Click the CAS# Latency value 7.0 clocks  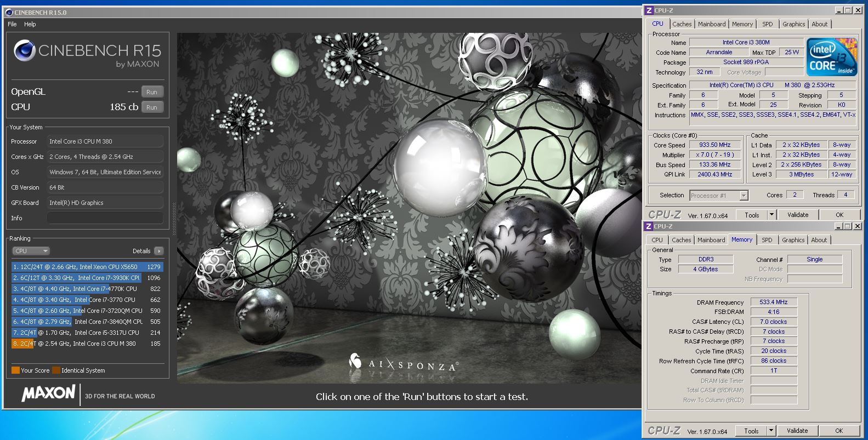(x=774, y=322)
